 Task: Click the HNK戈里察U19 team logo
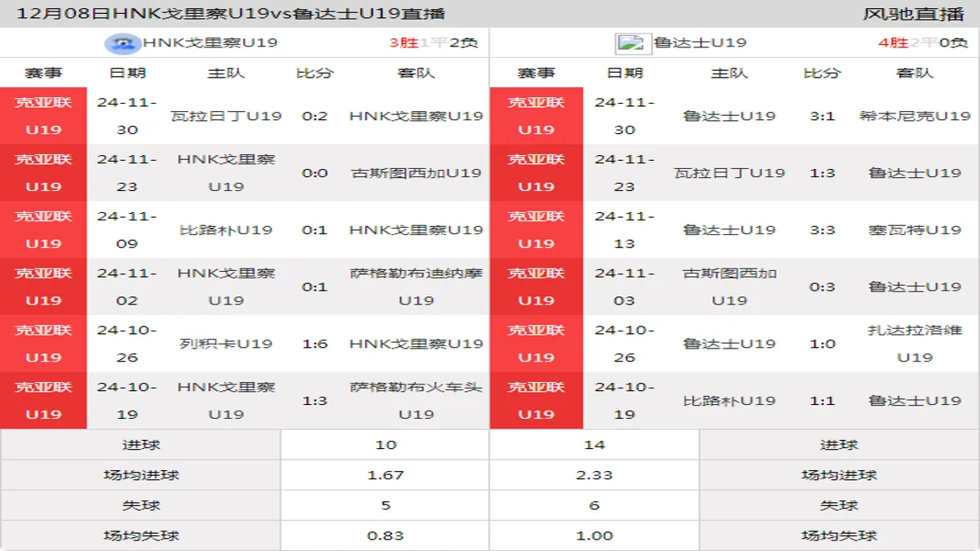point(122,43)
